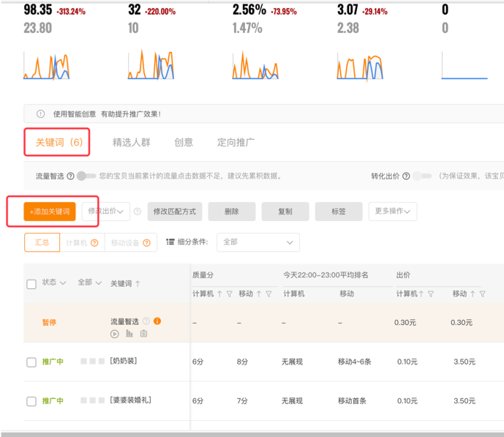Click the 98.35 metric trend chart

(x=47, y=65)
